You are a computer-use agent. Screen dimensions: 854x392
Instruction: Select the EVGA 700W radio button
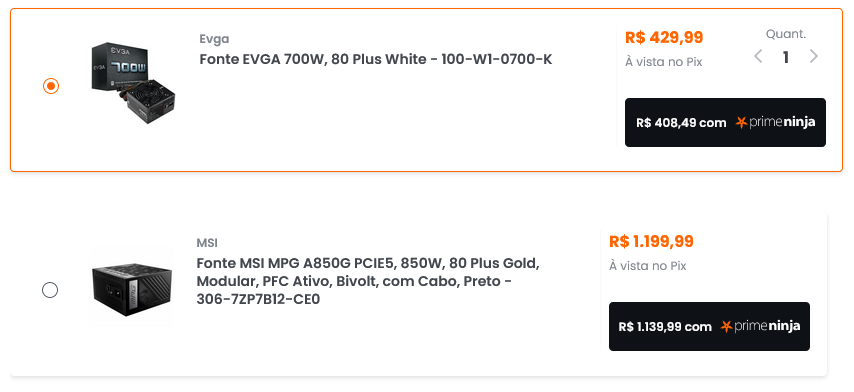coord(51,86)
